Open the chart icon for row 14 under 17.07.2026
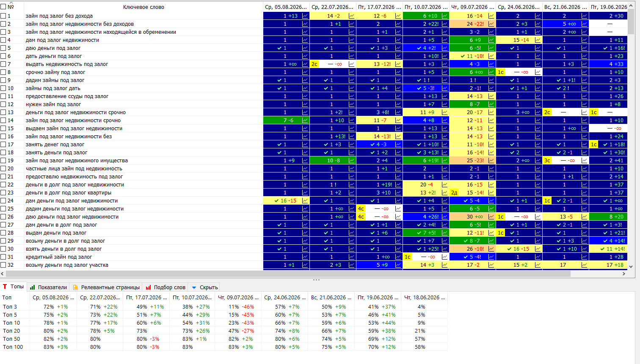This screenshot has width=640, height=364. pyautogui.click(x=398, y=120)
